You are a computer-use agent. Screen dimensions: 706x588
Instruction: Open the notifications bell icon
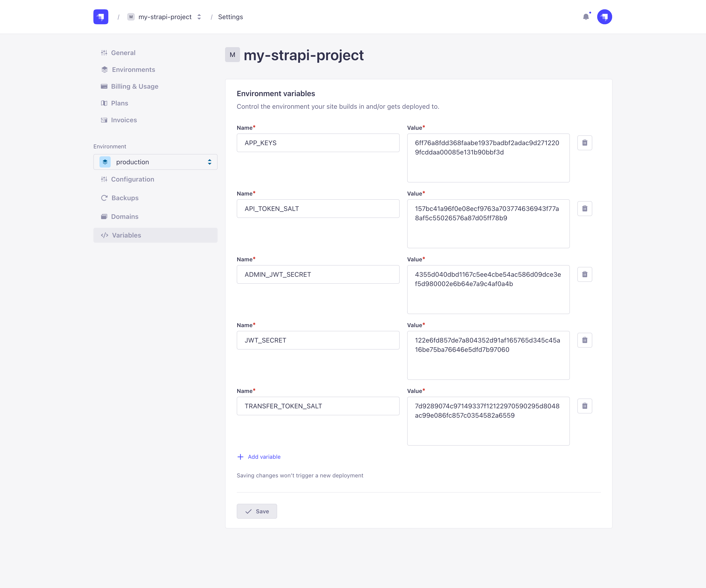pyautogui.click(x=586, y=17)
